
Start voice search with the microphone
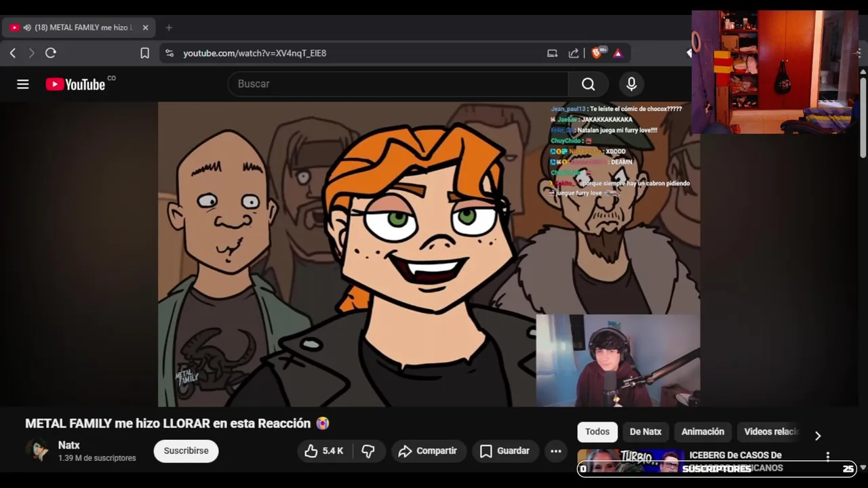pos(631,84)
